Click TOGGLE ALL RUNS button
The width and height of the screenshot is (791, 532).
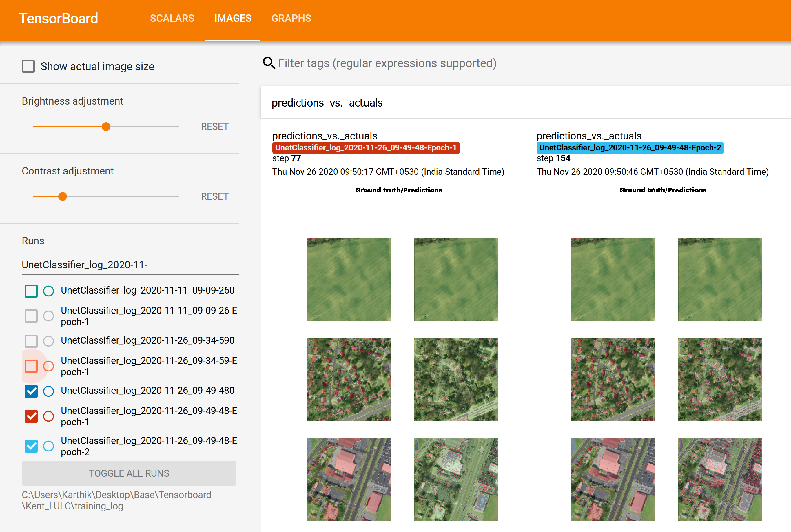129,473
